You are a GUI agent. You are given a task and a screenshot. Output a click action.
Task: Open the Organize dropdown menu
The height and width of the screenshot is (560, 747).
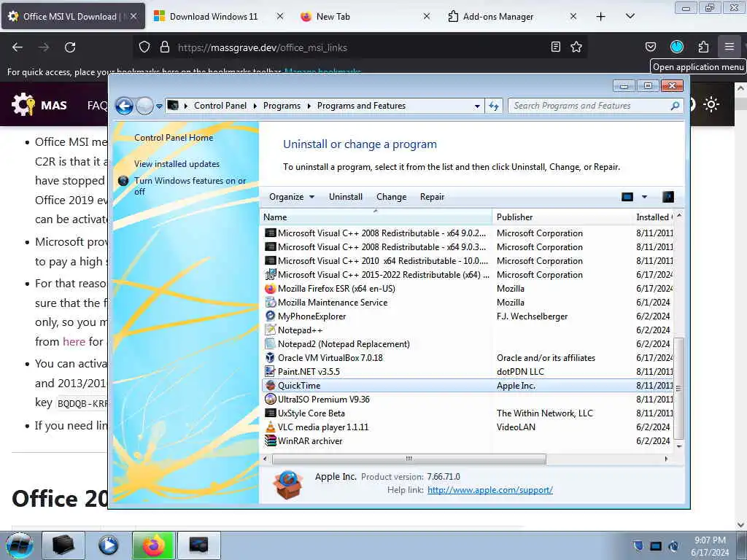pyautogui.click(x=292, y=197)
